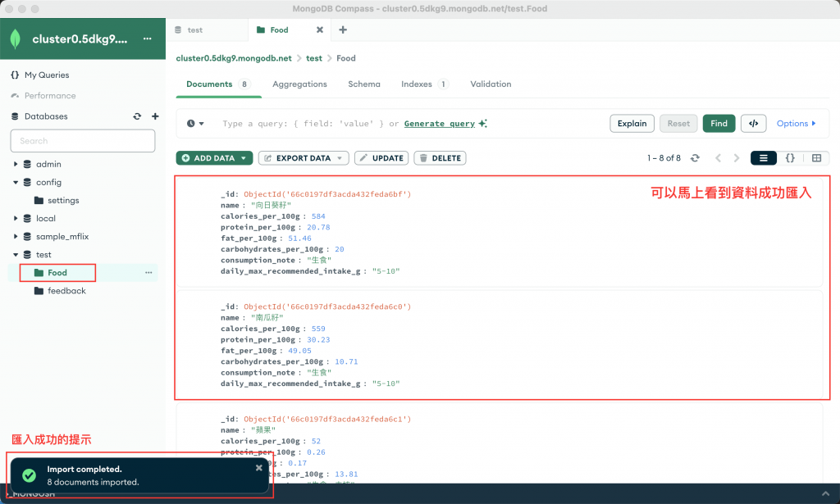
Task: Expand the local database tree
Action: tap(16, 218)
